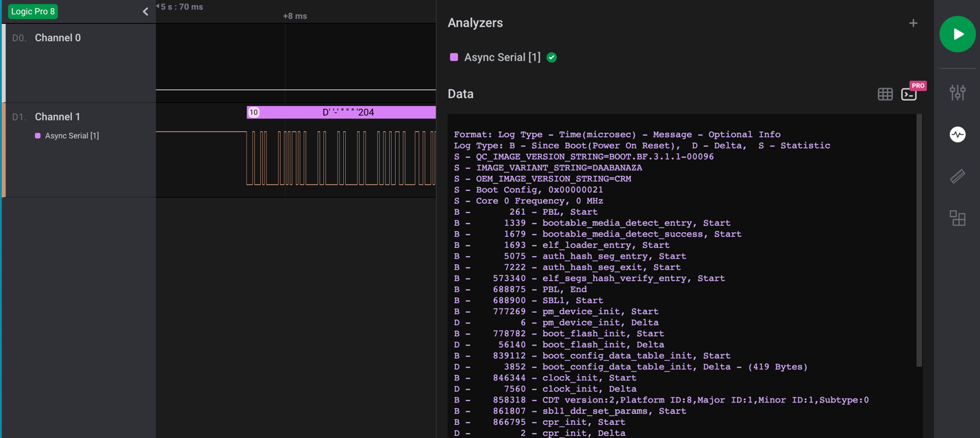Select the Channel 1 label
This screenshot has width=980, height=438.
pyautogui.click(x=58, y=117)
